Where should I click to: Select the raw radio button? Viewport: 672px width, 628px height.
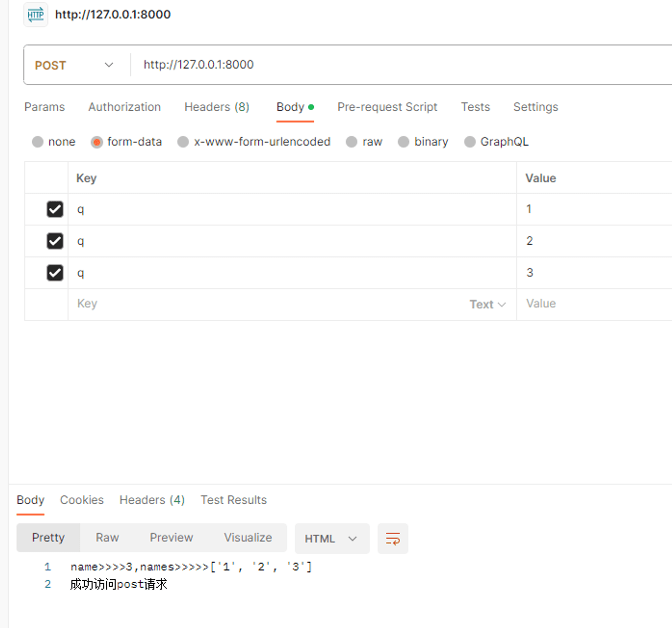pyautogui.click(x=352, y=141)
